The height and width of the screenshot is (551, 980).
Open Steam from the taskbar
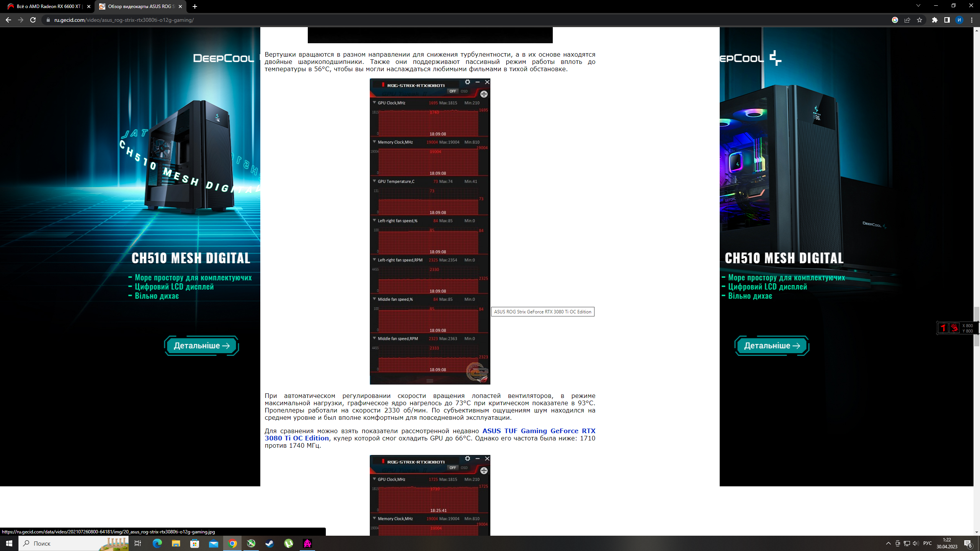coord(270,543)
